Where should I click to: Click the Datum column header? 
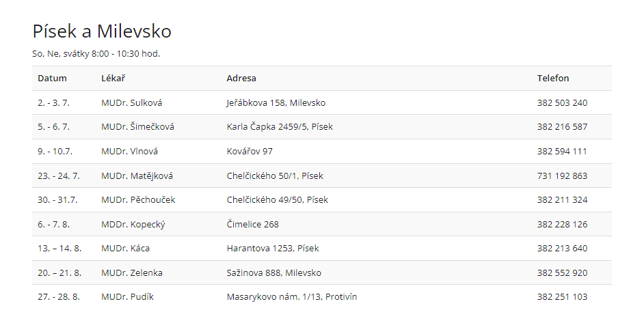coord(52,79)
